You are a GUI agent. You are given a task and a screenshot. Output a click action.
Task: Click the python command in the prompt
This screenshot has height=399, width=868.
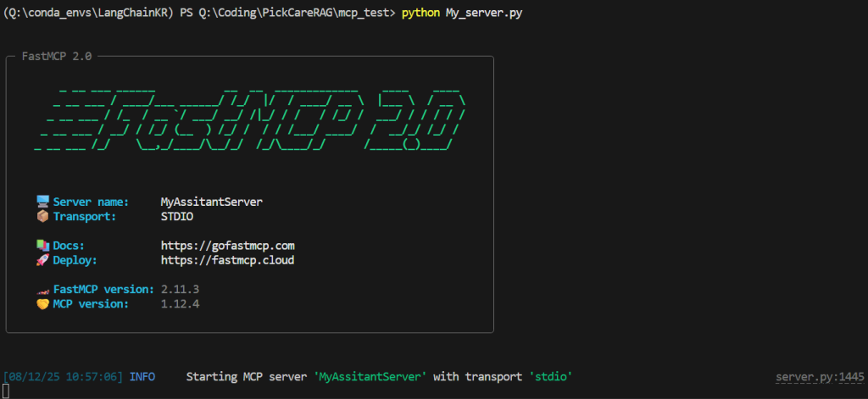tap(420, 15)
